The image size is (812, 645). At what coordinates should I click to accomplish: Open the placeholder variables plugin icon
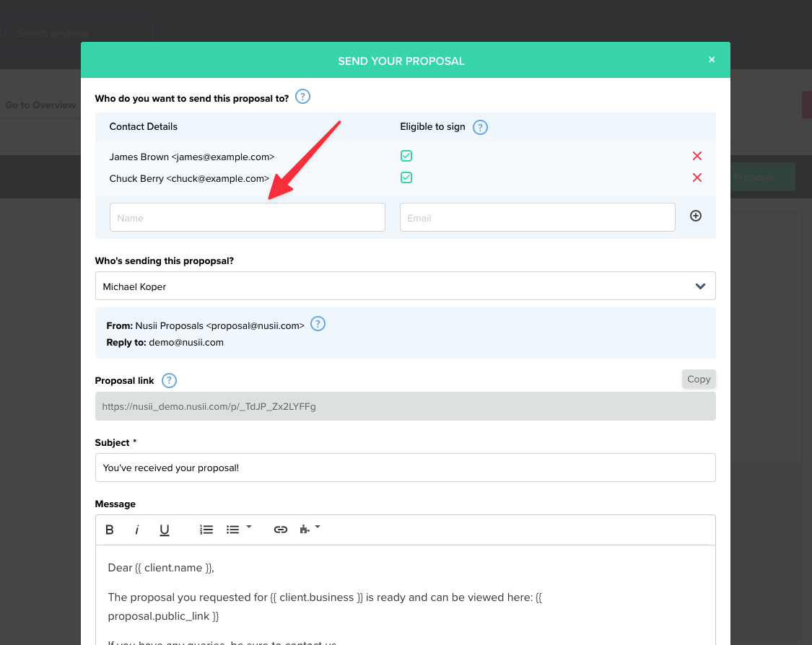(x=305, y=529)
